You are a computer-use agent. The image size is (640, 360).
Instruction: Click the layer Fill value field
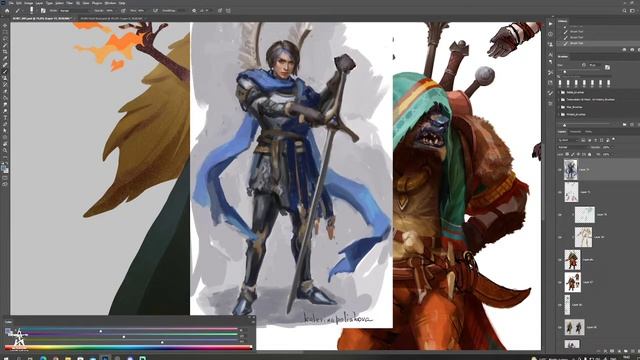606,154
